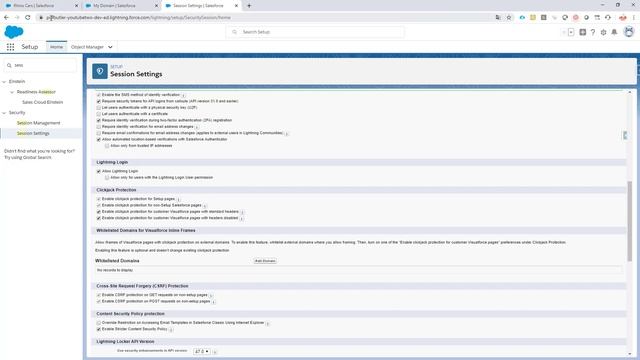This screenshot has height=360, width=640.
Task: Open the Salesforce Help question mark
Action: (x=593, y=32)
